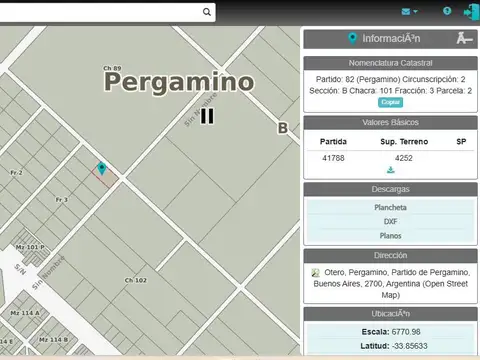Click the Ch 89 label on map
480x360 pixels.
click(x=112, y=68)
